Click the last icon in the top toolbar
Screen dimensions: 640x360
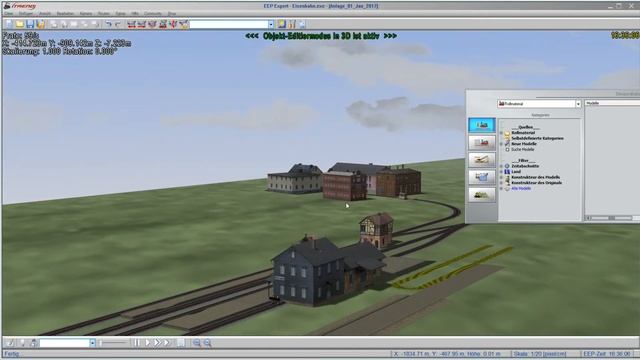coord(302,24)
